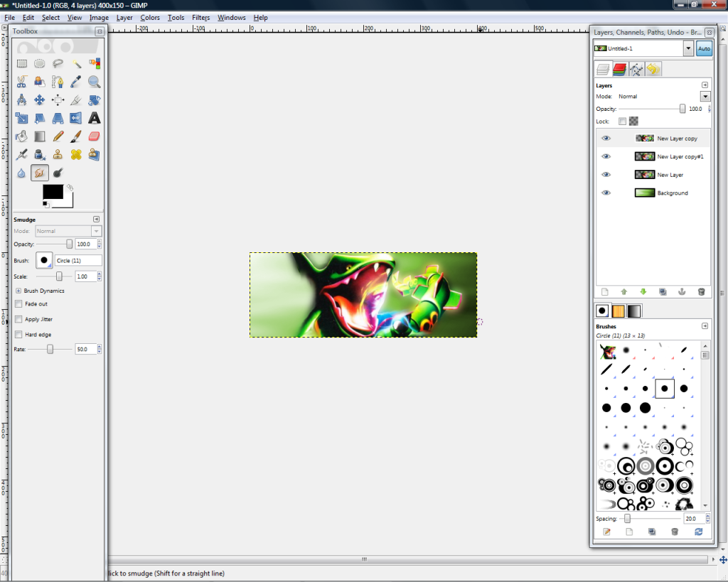Open the File menu

tap(10, 18)
